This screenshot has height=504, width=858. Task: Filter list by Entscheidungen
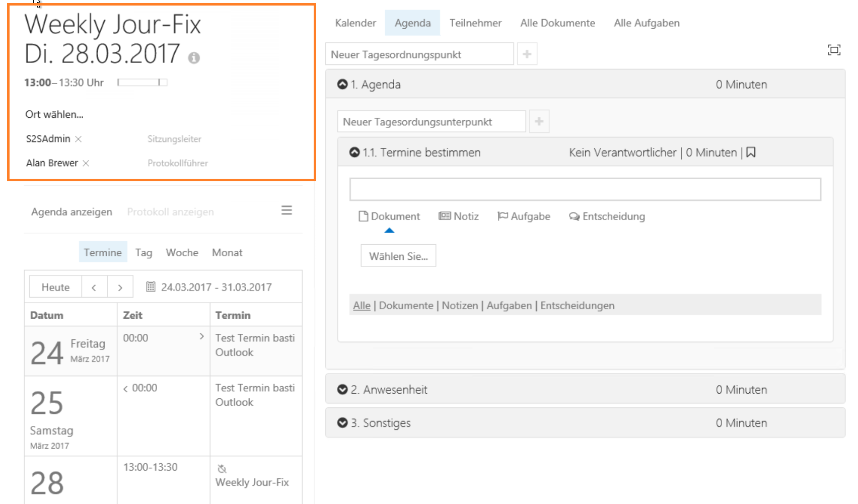(x=577, y=305)
